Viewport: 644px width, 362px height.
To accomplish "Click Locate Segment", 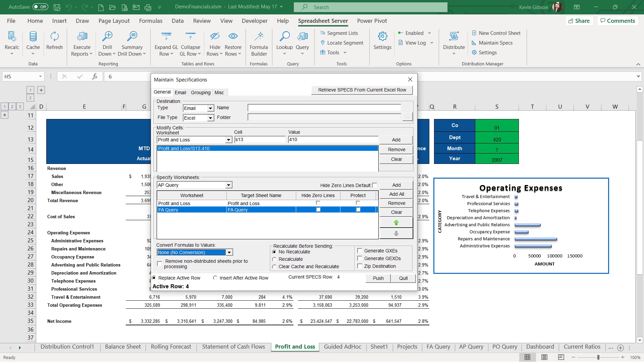I will 342,43.
